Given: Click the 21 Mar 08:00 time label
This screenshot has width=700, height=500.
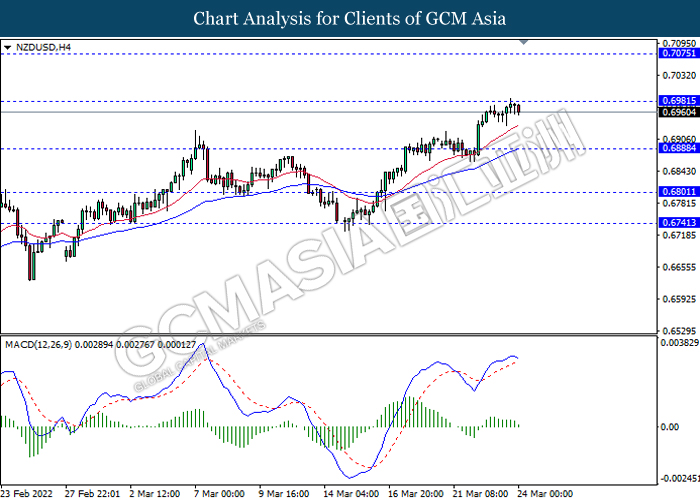Looking at the screenshot, I should click(480, 494).
